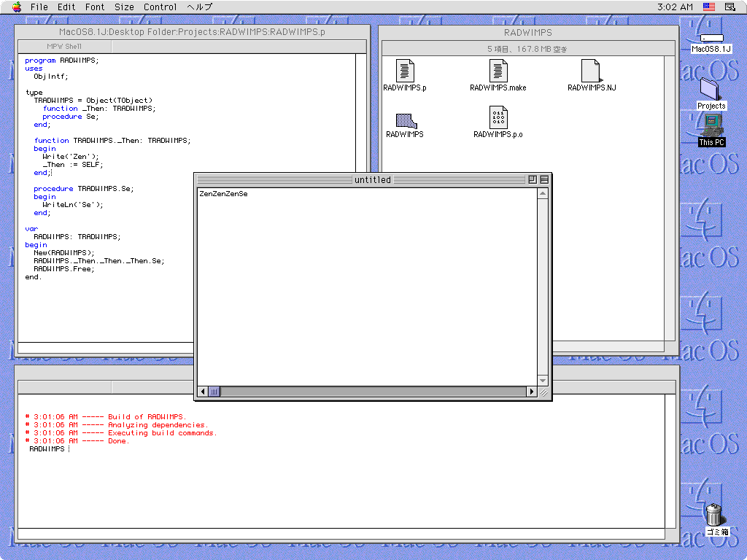
Task: Open the Font menu
Action: (x=95, y=7)
